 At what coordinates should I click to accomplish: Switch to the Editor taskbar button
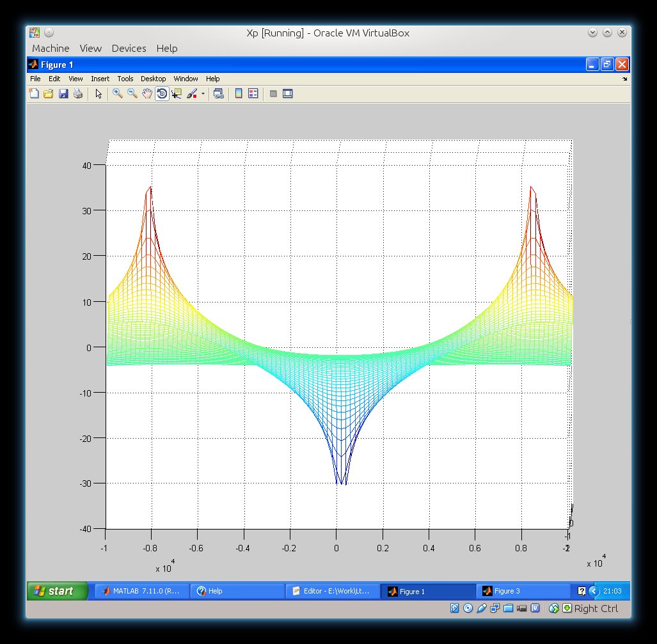pyautogui.click(x=333, y=591)
